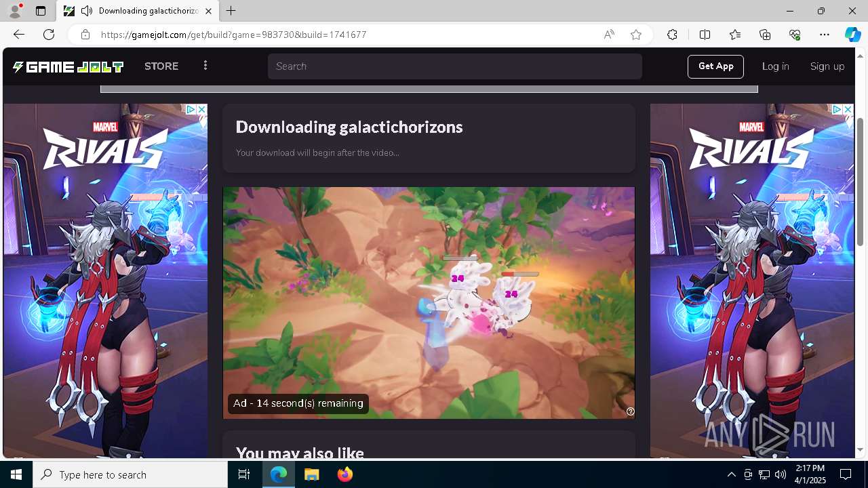The image size is (868, 488).
Task: Add page to favorites star icon
Action: click(x=636, y=35)
